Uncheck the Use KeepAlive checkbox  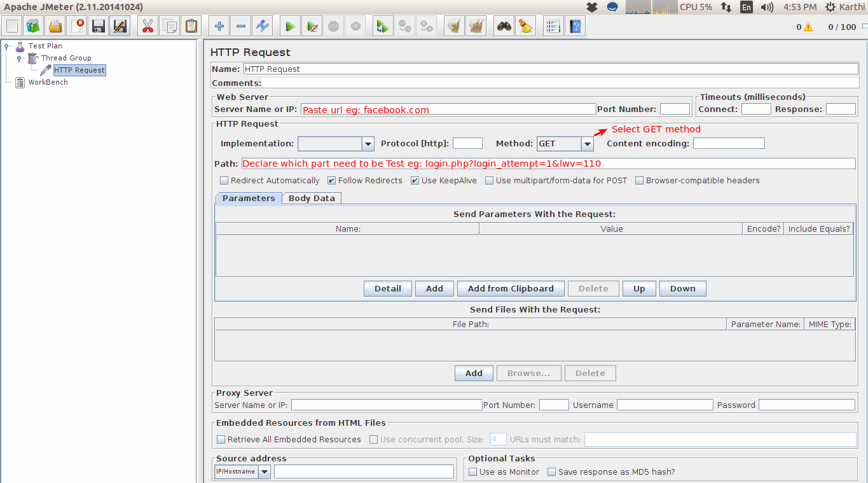pos(415,181)
